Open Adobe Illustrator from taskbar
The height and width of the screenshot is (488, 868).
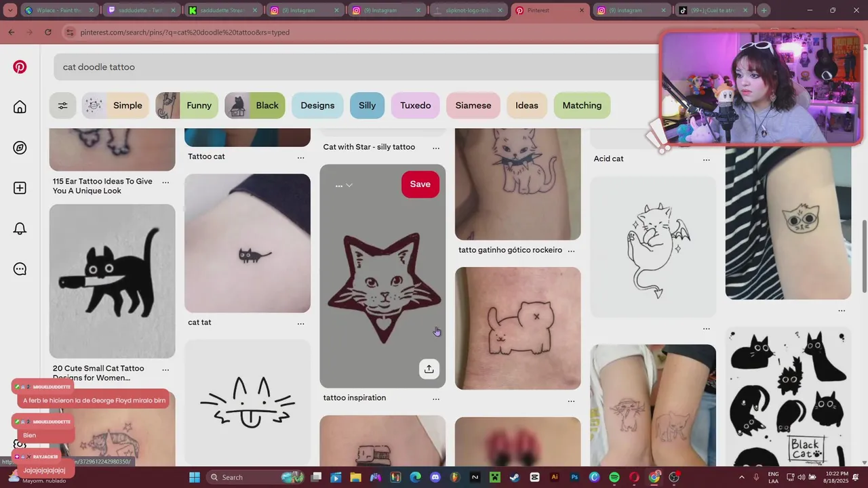555,477
